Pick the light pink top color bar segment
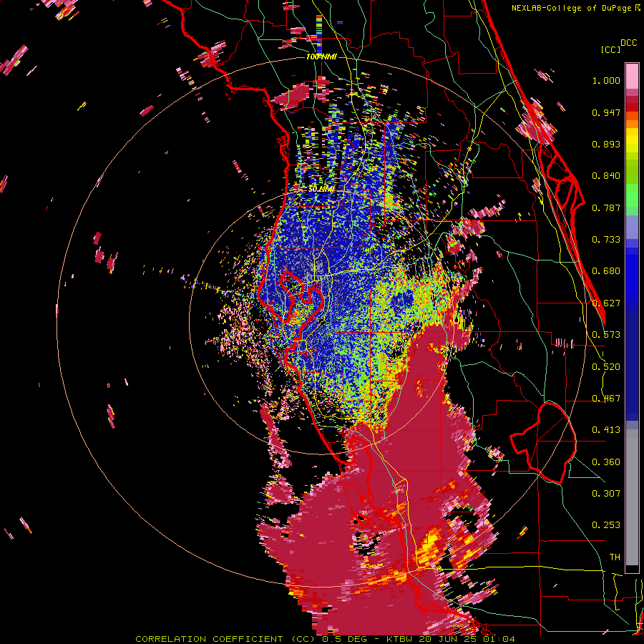The image size is (644, 644). pos(632,76)
